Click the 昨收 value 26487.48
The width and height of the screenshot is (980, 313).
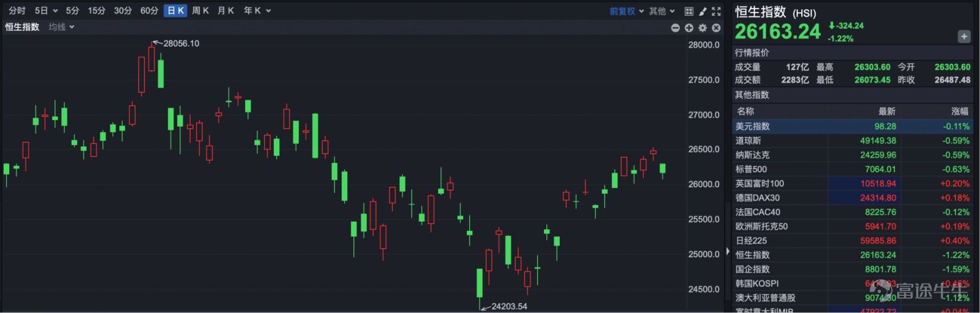pyautogui.click(x=952, y=80)
